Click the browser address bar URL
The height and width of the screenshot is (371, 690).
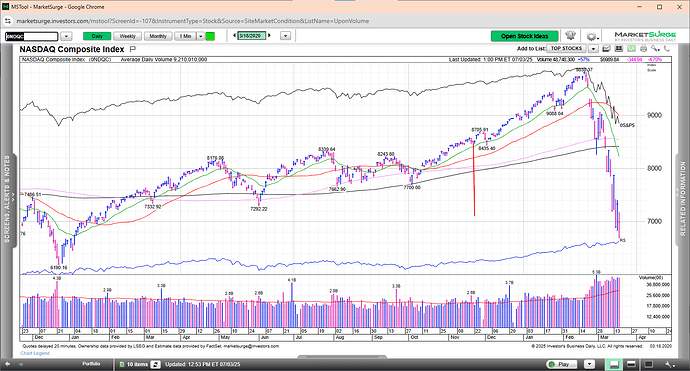coord(193,21)
